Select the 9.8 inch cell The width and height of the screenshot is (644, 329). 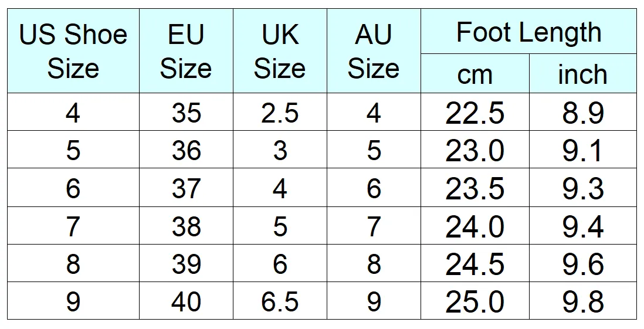click(583, 301)
